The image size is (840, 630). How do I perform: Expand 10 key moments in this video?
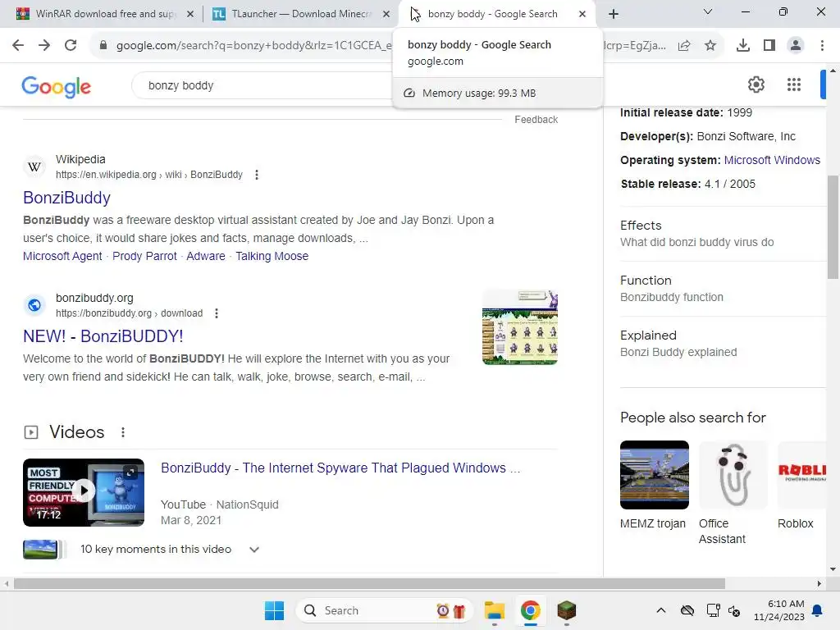coord(254,550)
